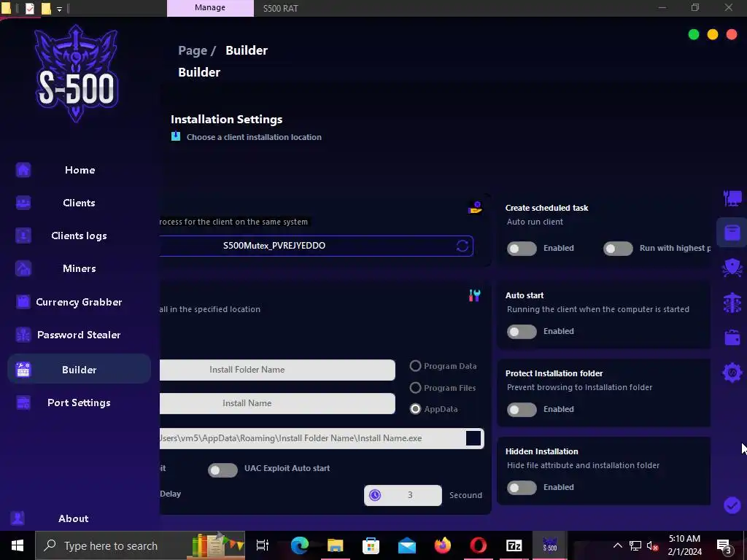
Task: Click the green circle window control
Action: (x=694, y=35)
